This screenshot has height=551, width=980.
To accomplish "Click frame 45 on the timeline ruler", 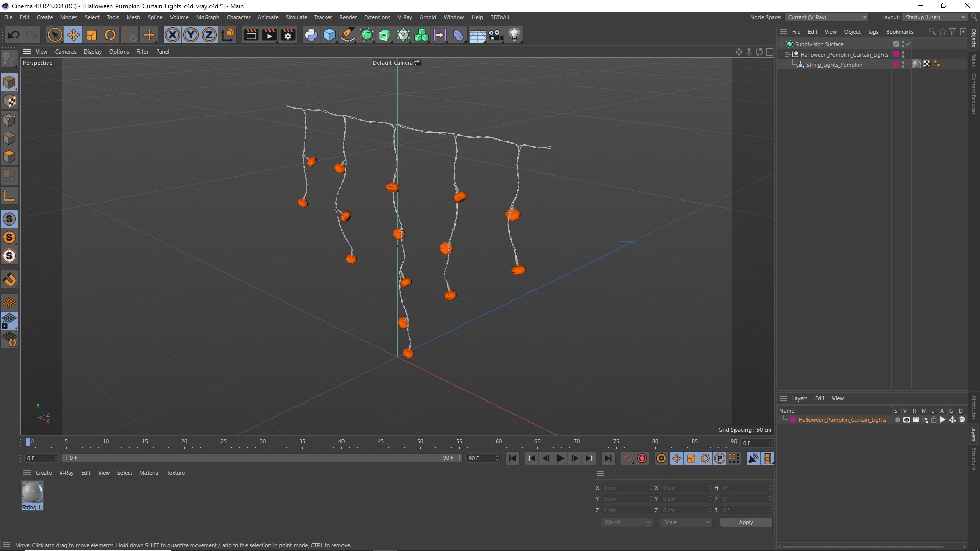I will pyautogui.click(x=381, y=442).
